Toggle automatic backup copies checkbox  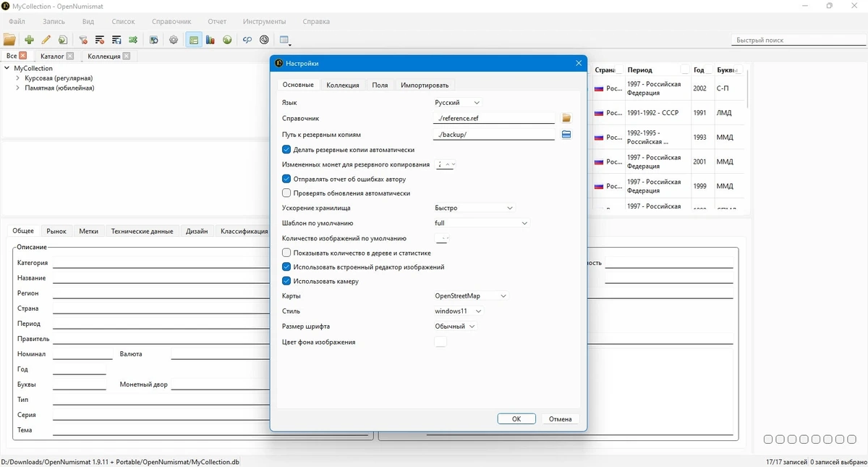(x=286, y=150)
